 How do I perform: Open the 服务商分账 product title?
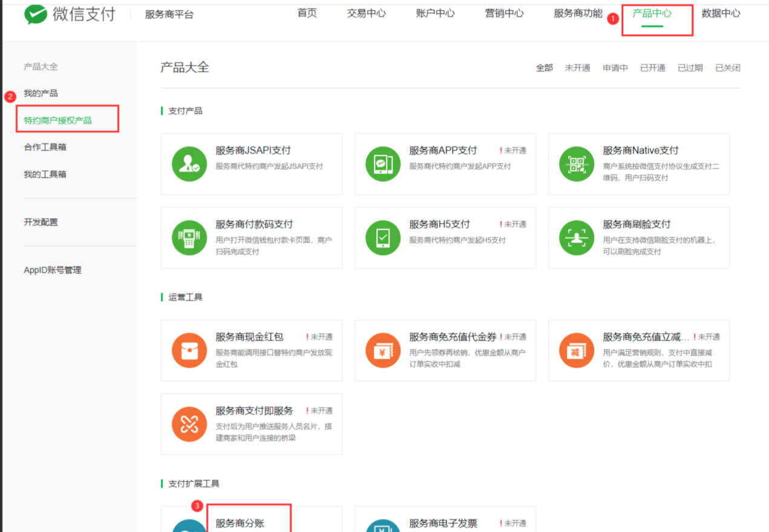point(240,524)
